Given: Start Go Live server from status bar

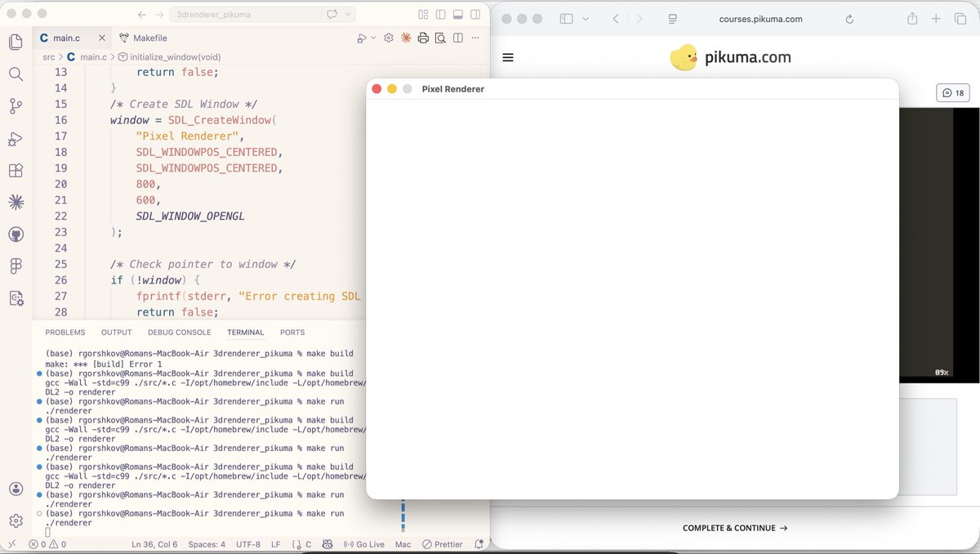Looking at the screenshot, I should pos(364,544).
